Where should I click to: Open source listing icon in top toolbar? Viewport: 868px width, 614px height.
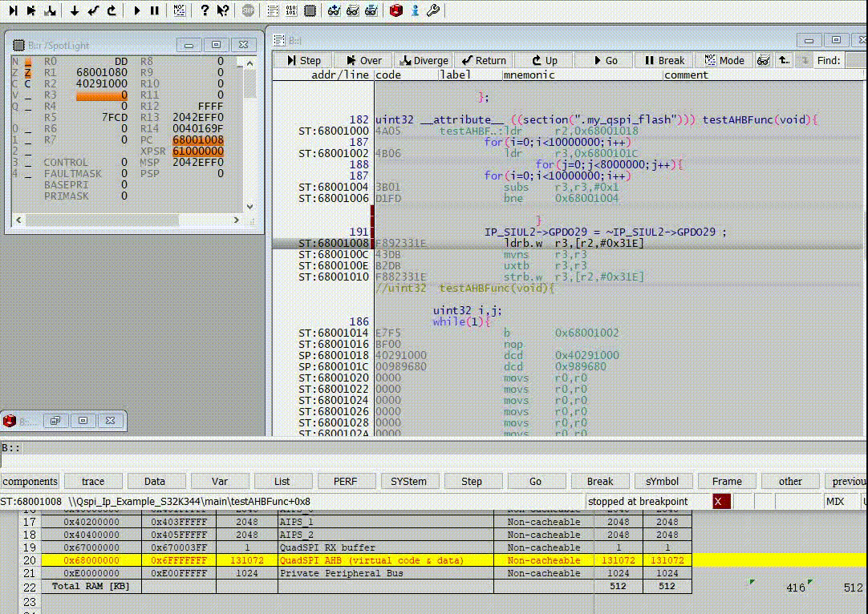pos(273,10)
